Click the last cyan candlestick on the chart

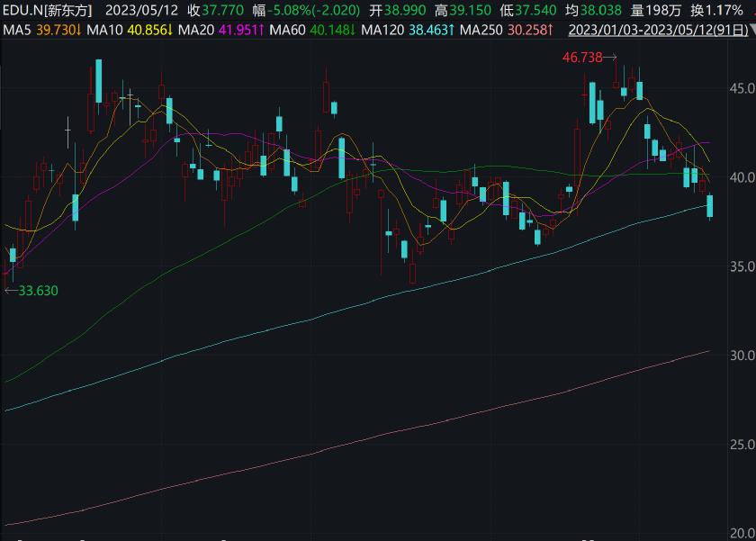(710, 206)
